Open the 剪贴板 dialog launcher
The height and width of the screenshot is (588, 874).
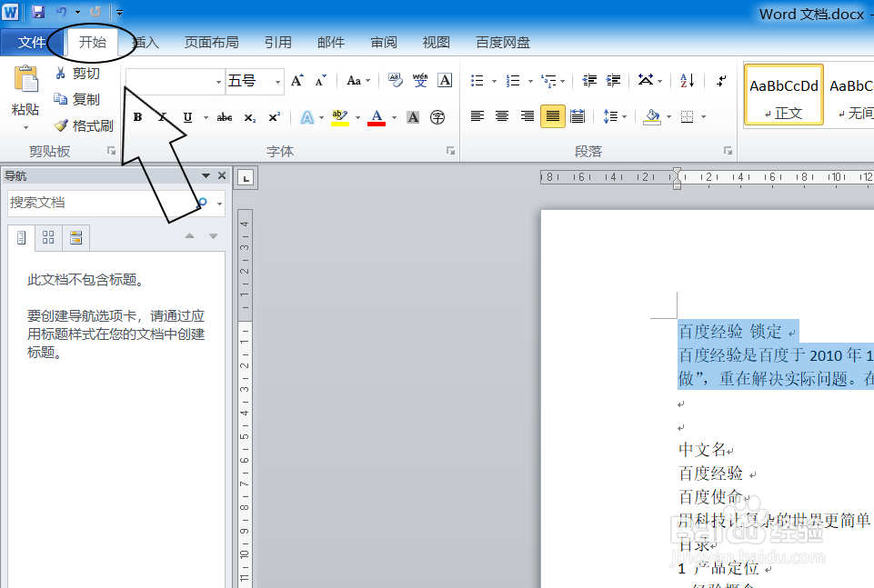pyautogui.click(x=112, y=151)
